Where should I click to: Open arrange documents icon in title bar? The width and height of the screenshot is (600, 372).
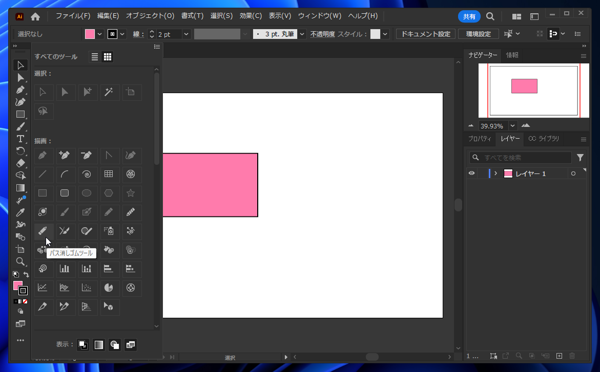(517, 16)
